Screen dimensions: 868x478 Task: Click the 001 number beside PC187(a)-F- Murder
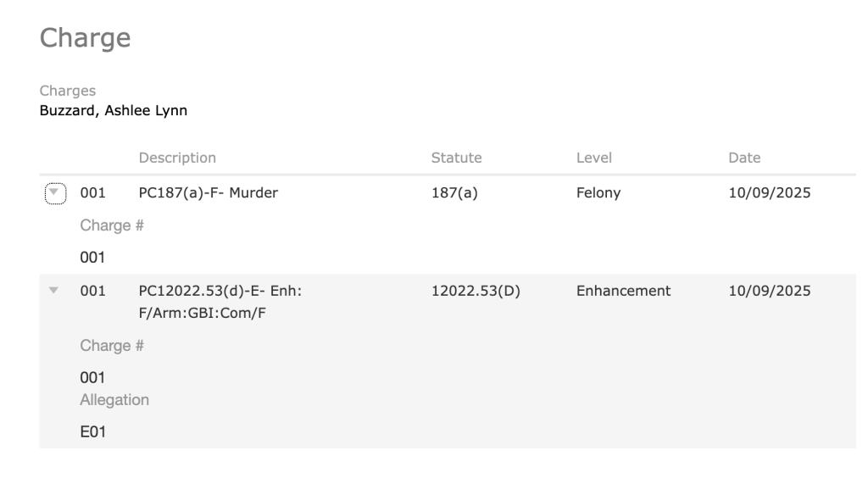[92, 193]
